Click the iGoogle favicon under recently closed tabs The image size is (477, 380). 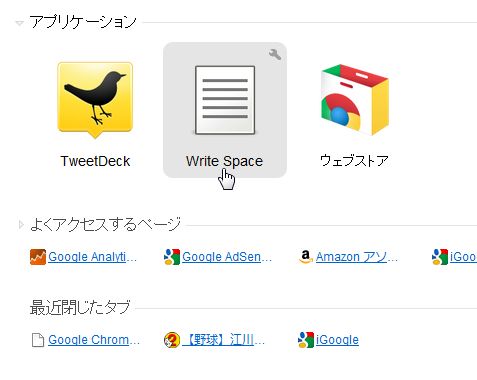pyautogui.click(x=306, y=340)
